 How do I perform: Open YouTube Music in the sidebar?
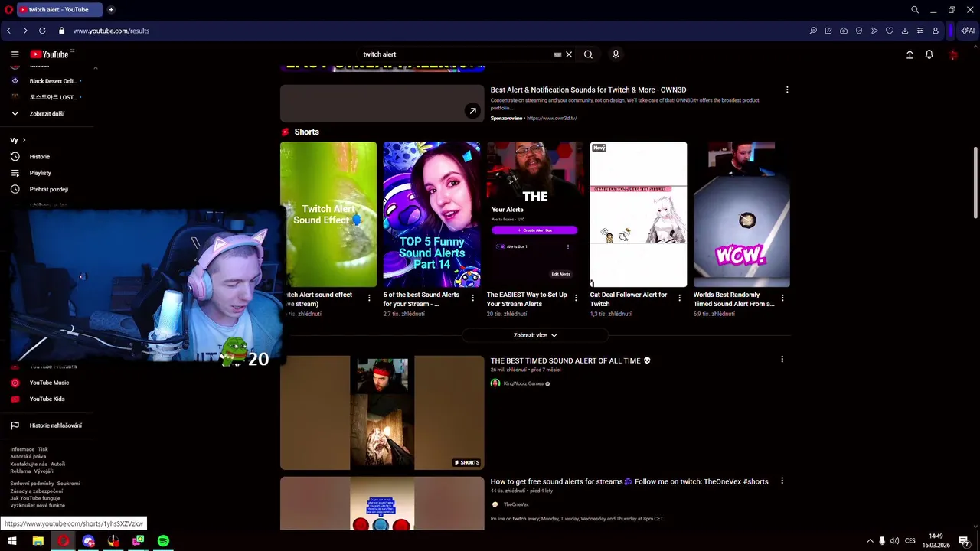[47, 383]
